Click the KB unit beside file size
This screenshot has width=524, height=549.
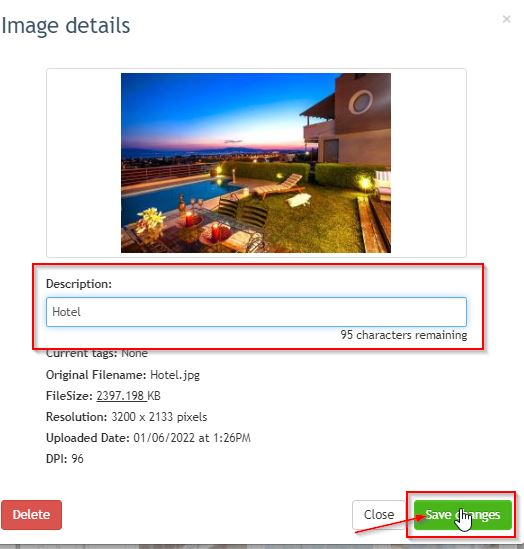[x=154, y=396]
